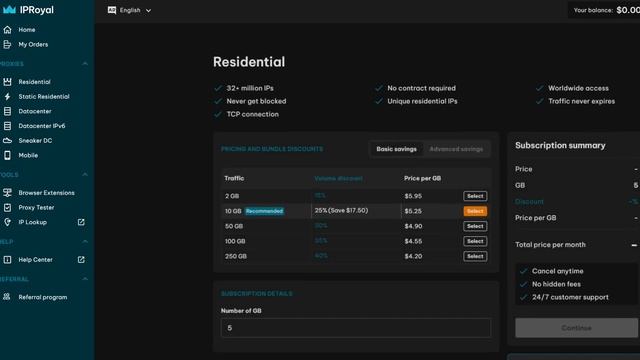Open Static Residential proxies label

[x=44, y=96]
